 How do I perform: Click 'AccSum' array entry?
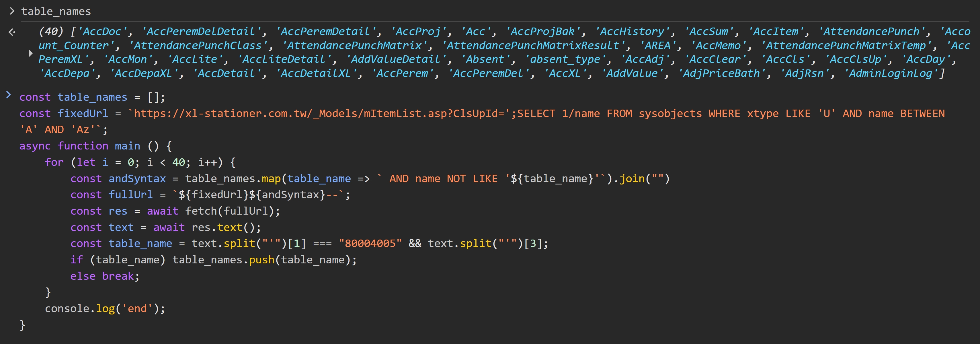[x=709, y=32]
